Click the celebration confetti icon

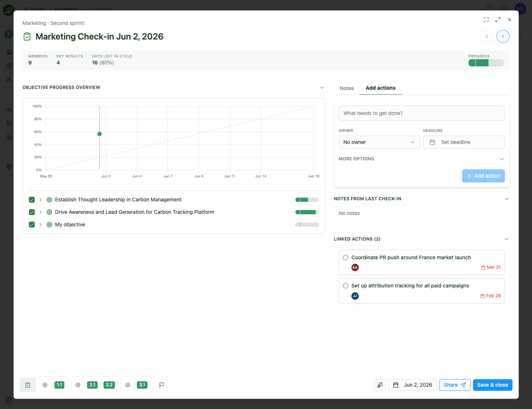coord(380,385)
